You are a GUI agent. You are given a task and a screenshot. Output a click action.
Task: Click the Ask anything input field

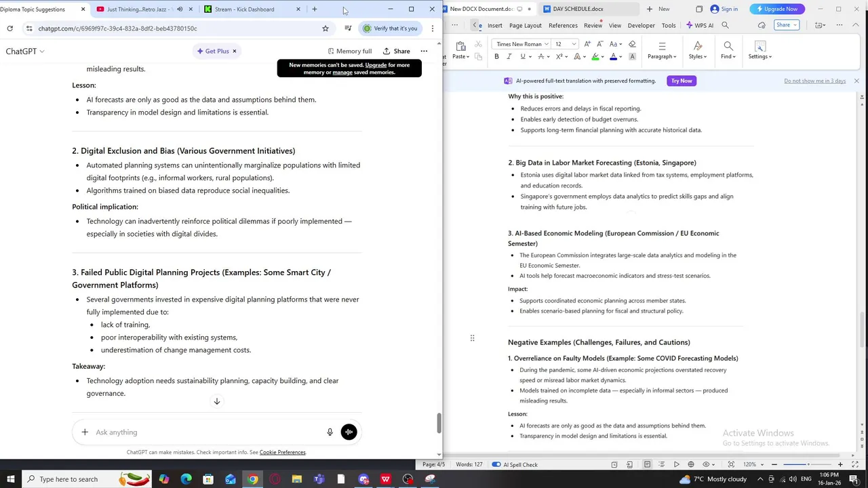pos(207,432)
